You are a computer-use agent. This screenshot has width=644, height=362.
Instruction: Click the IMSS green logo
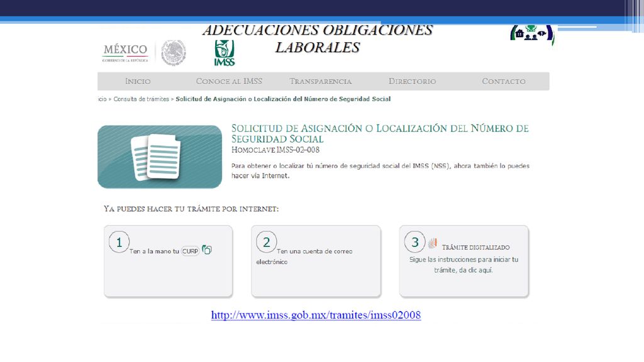point(225,53)
